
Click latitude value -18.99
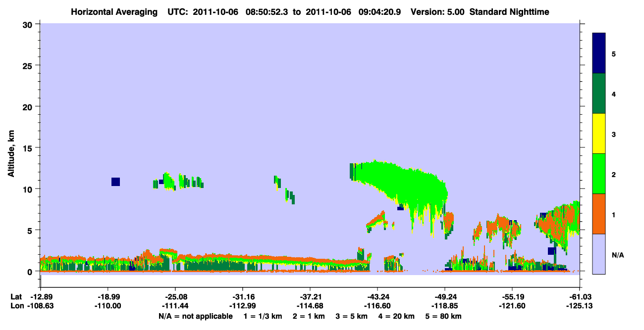[x=108, y=297]
